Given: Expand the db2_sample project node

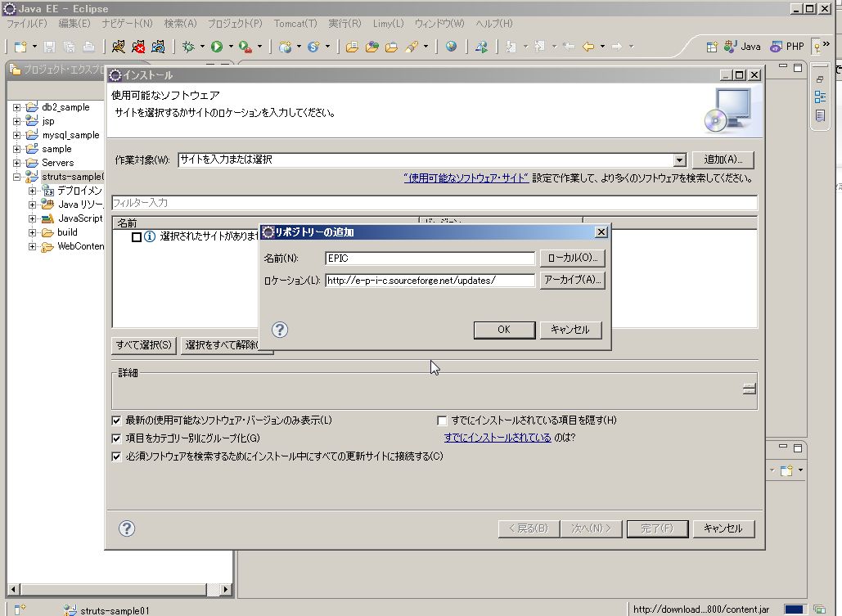Looking at the screenshot, I should (16, 107).
